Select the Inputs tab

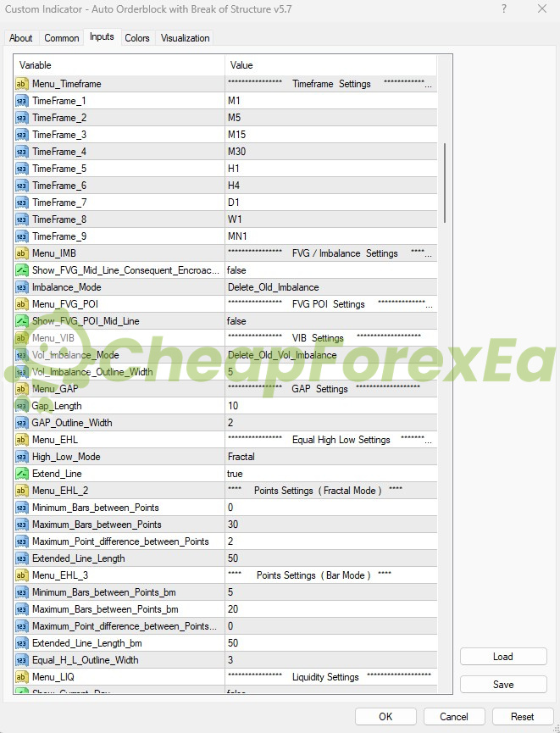102,37
